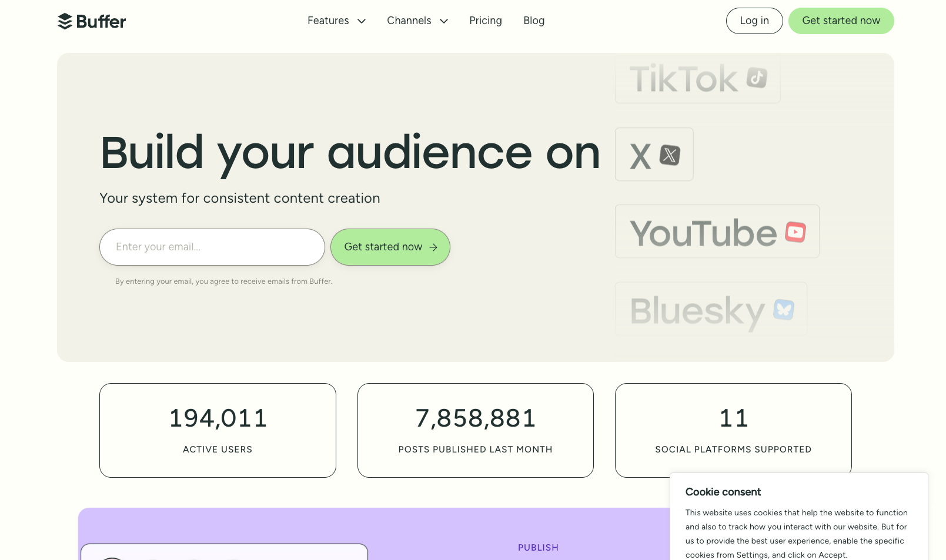Screen dimensions: 946x560
Task: Click the PUBLISH section label
Action: pyautogui.click(x=538, y=548)
